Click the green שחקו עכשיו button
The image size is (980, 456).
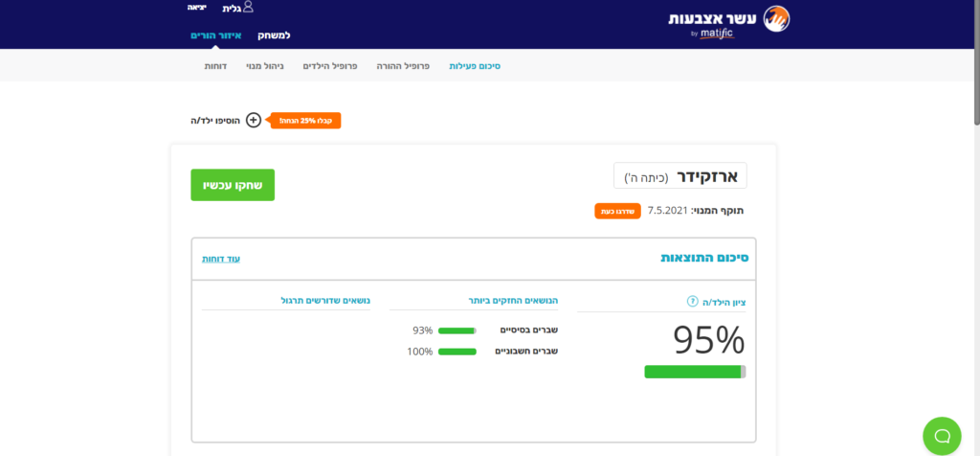pyautogui.click(x=233, y=185)
